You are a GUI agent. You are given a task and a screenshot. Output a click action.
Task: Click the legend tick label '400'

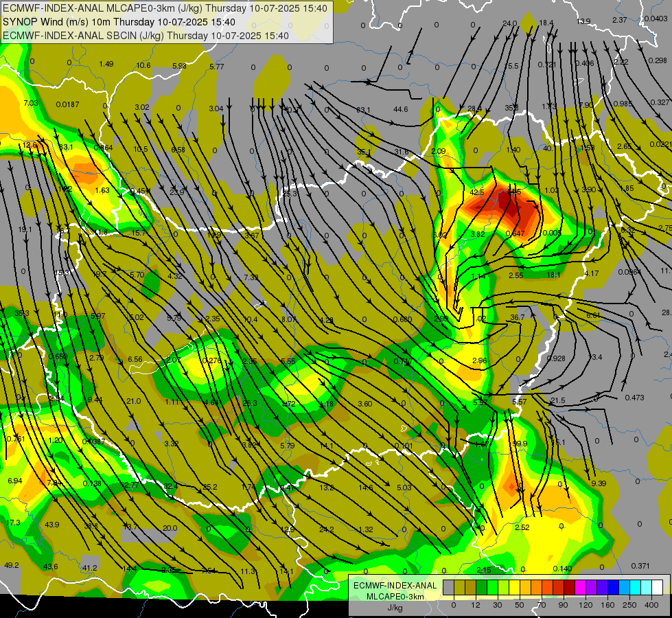tap(651, 605)
